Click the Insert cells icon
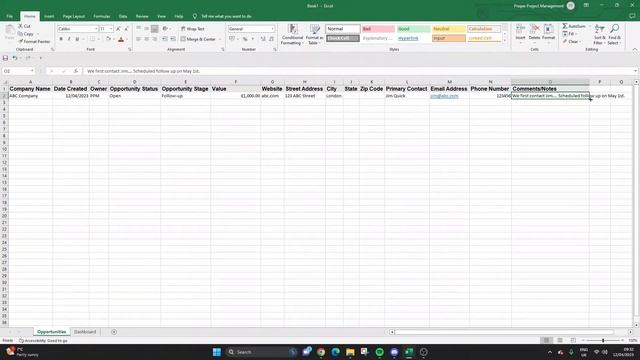Image resolution: width=640 pixels, height=360 pixels. pos(520,30)
